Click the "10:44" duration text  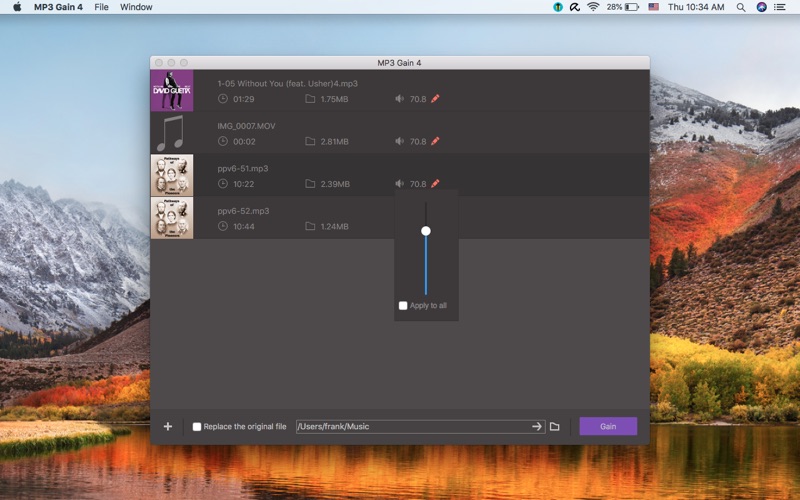(244, 227)
